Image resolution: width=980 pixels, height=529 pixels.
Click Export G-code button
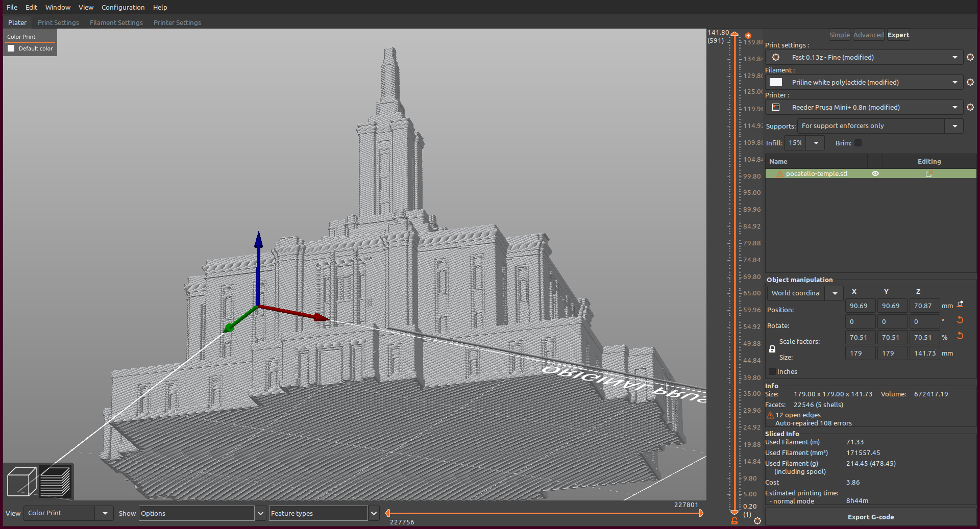tap(871, 517)
